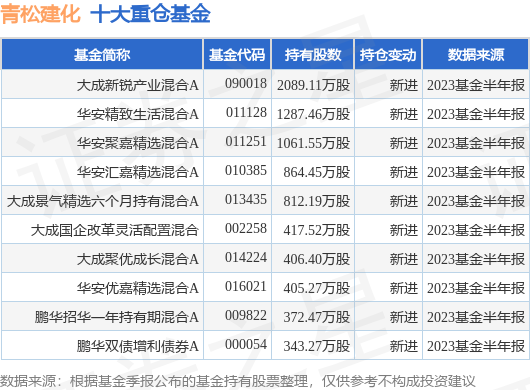Click fund code 002258
The image size is (530, 390).
246,228
